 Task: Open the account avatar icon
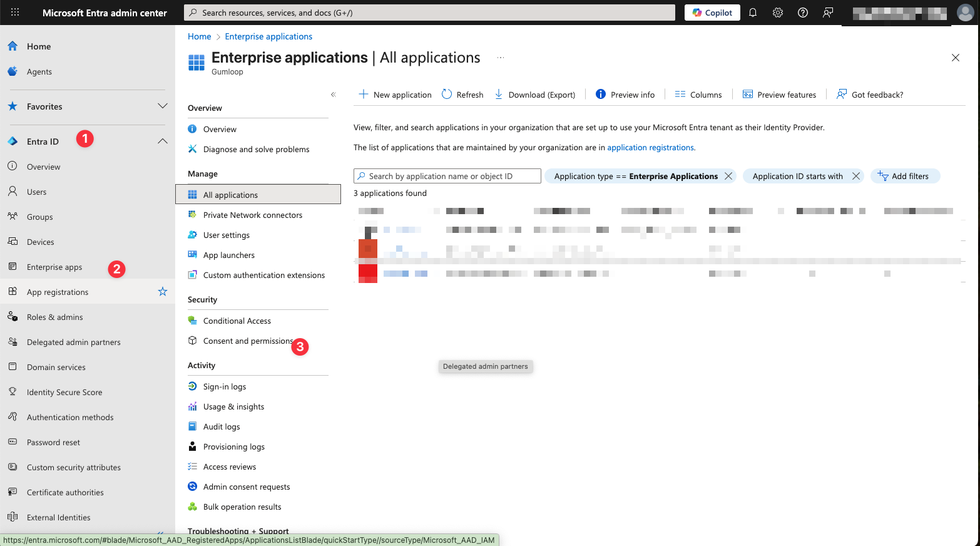pos(966,13)
